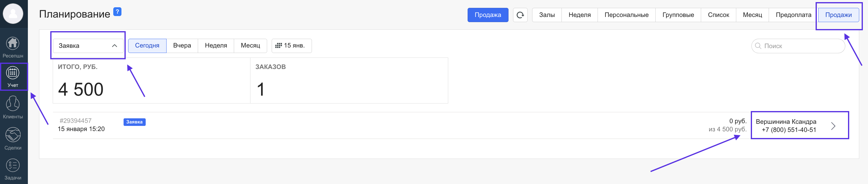Filter sales by Неделя period
The height and width of the screenshot is (184, 868).
pyautogui.click(x=216, y=45)
